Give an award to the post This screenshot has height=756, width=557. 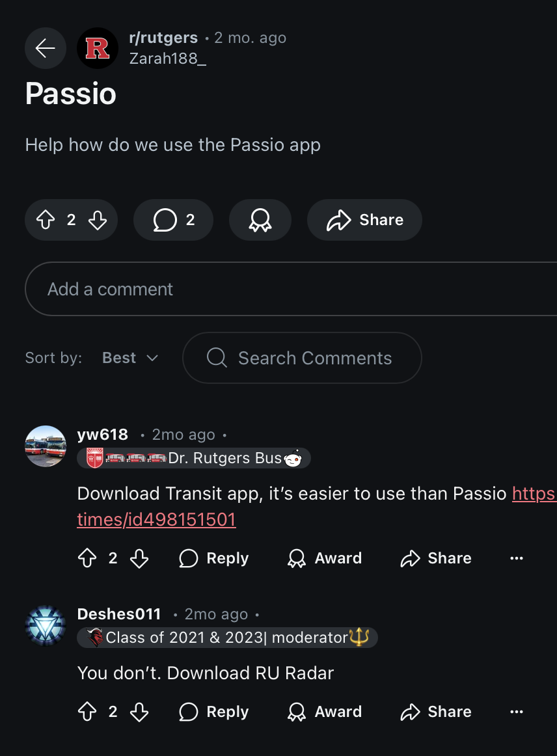[x=260, y=221]
